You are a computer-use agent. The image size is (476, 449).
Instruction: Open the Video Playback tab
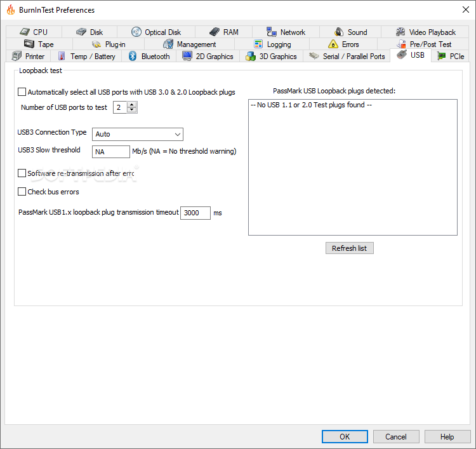point(425,32)
